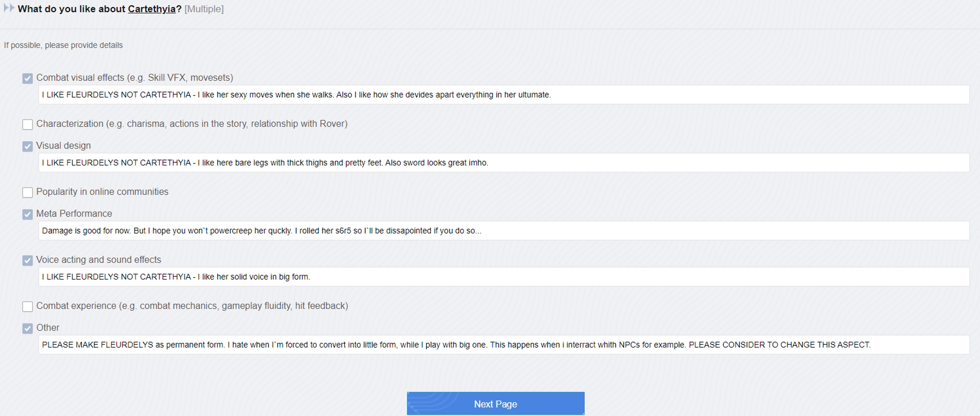Toggle Voice acting and sound effects checkbox
Image resolution: width=980 pixels, height=416 pixels.
click(x=27, y=260)
